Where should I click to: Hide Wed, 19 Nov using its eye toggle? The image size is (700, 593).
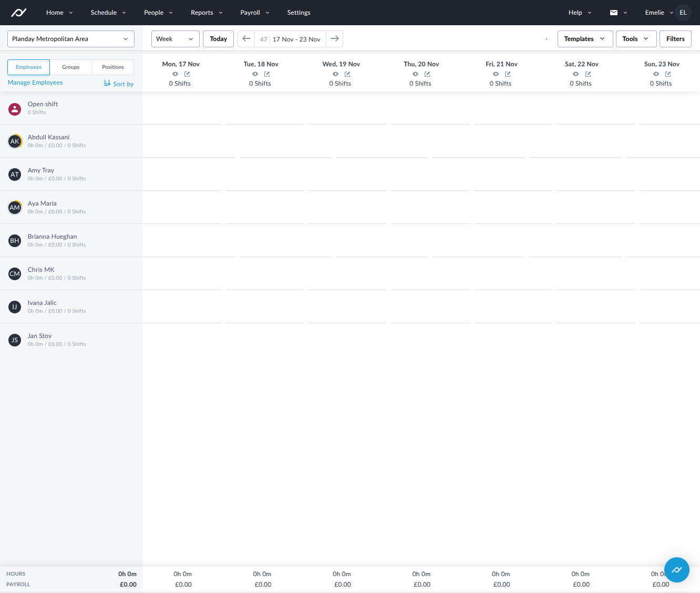pyautogui.click(x=335, y=74)
